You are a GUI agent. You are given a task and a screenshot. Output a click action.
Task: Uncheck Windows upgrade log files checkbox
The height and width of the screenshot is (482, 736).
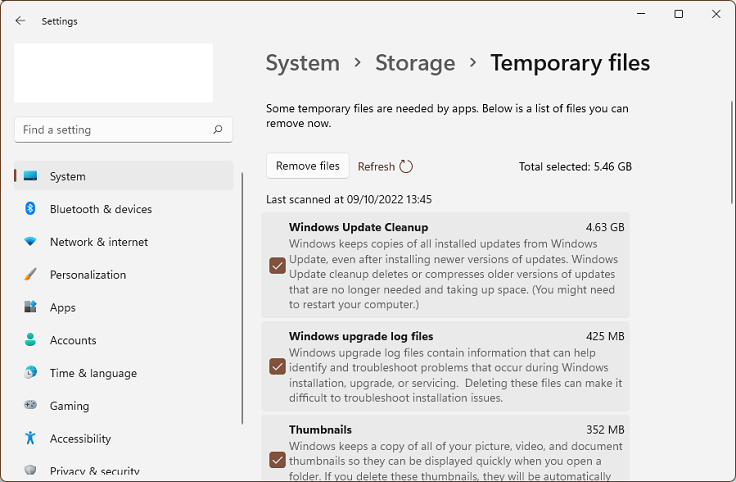point(277,367)
